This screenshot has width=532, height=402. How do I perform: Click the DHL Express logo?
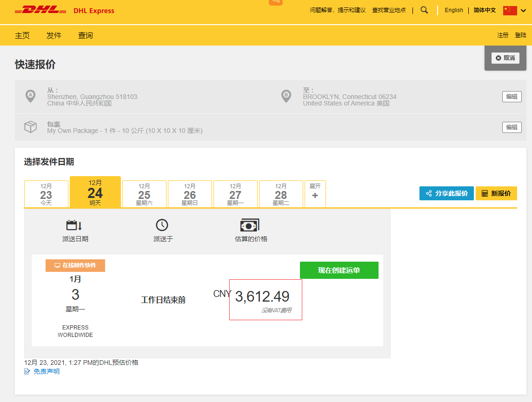[x=65, y=10]
